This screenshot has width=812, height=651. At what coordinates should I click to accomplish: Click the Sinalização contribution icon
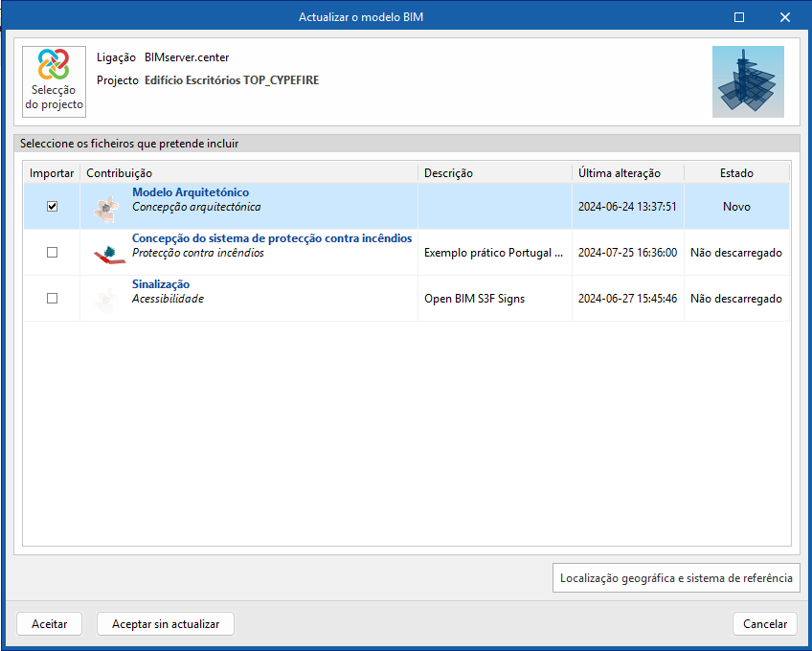[x=105, y=299]
